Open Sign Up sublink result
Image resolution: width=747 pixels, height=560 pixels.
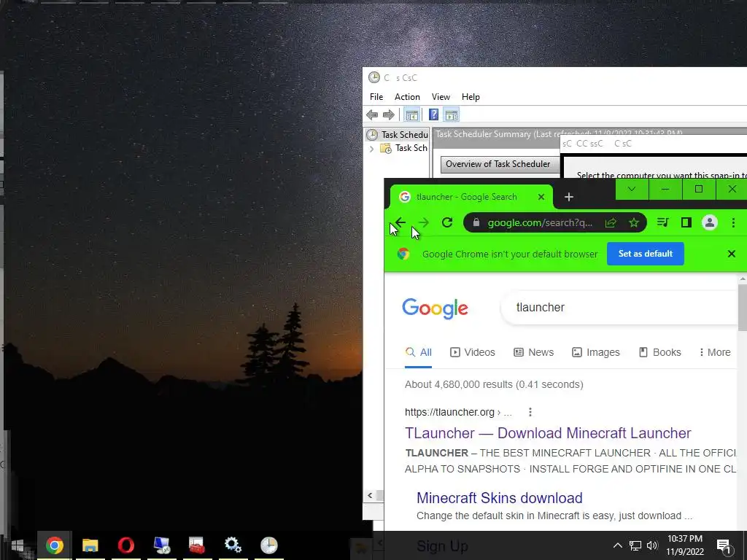(442, 546)
